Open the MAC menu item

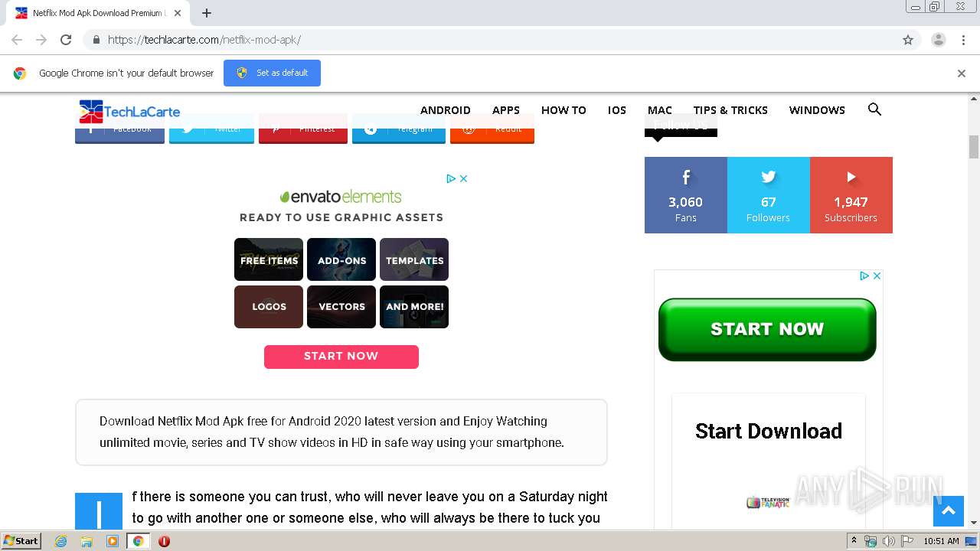tap(660, 110)
